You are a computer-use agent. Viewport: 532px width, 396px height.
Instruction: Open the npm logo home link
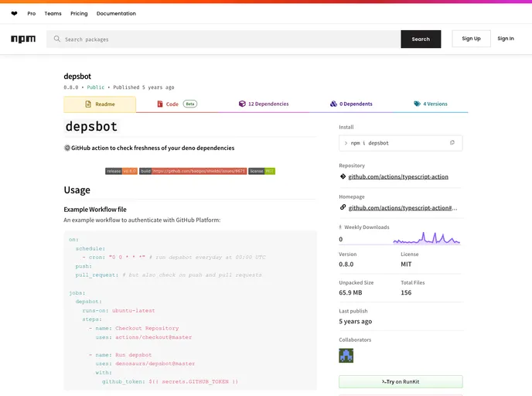[x=23, y=39]
